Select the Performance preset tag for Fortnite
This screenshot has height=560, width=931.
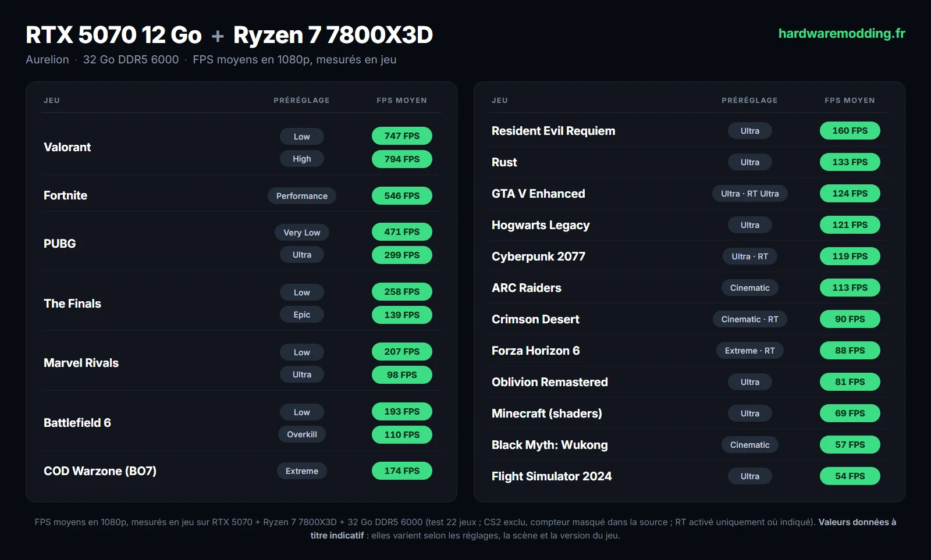coord(302,196)
